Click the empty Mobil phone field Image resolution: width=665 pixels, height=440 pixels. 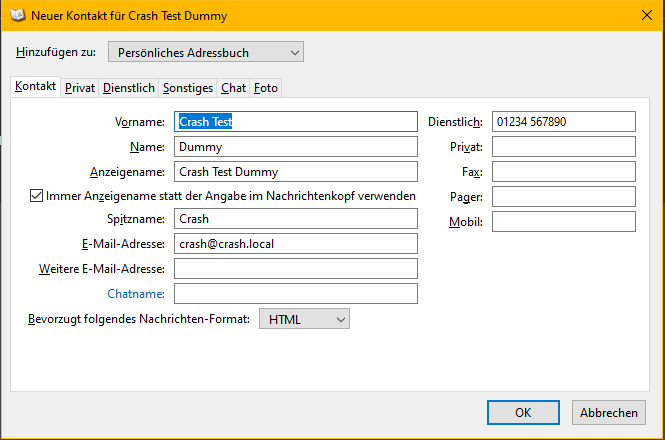pos(563,221)
